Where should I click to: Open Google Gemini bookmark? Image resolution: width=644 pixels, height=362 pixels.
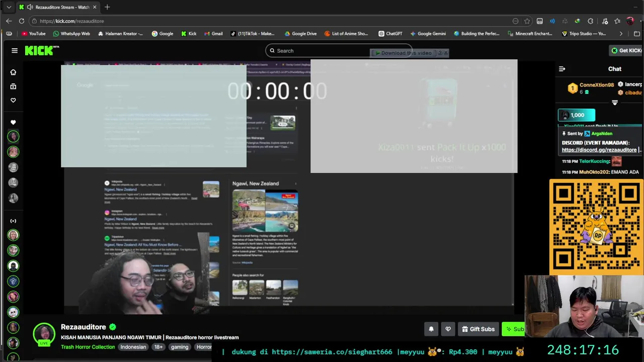pyautogui.click(x=428, y=34)
